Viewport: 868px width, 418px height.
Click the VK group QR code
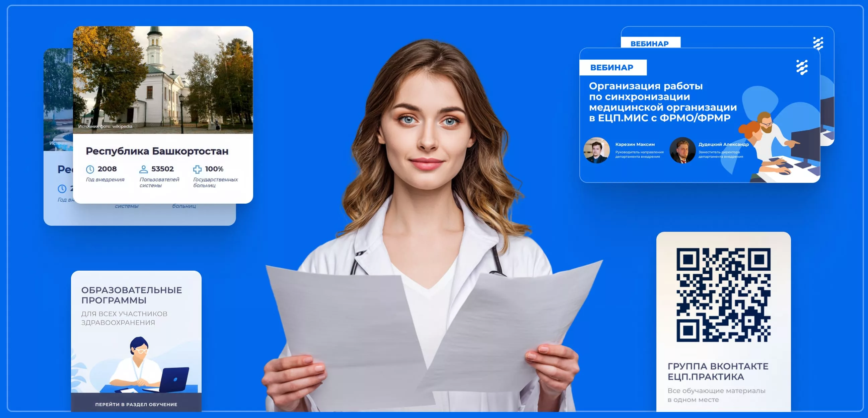point(723,295)
